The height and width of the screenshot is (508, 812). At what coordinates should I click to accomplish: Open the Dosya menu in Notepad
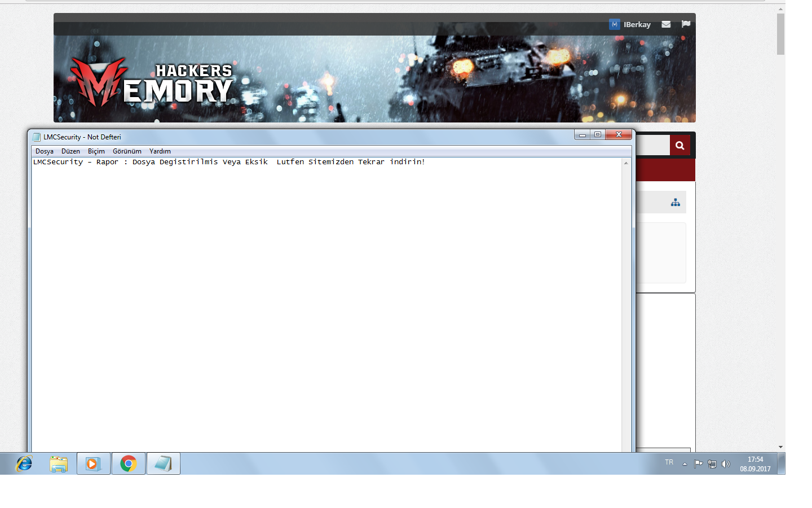click(x=45, y=151)
